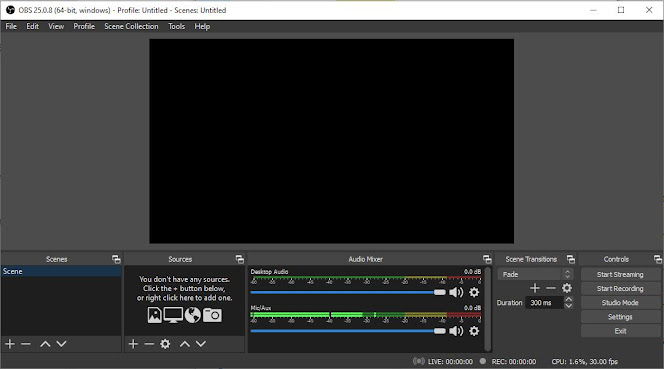The image size is (664, 369).
Task: Remove selected scene with minus icon
Action: click(26, 344)
